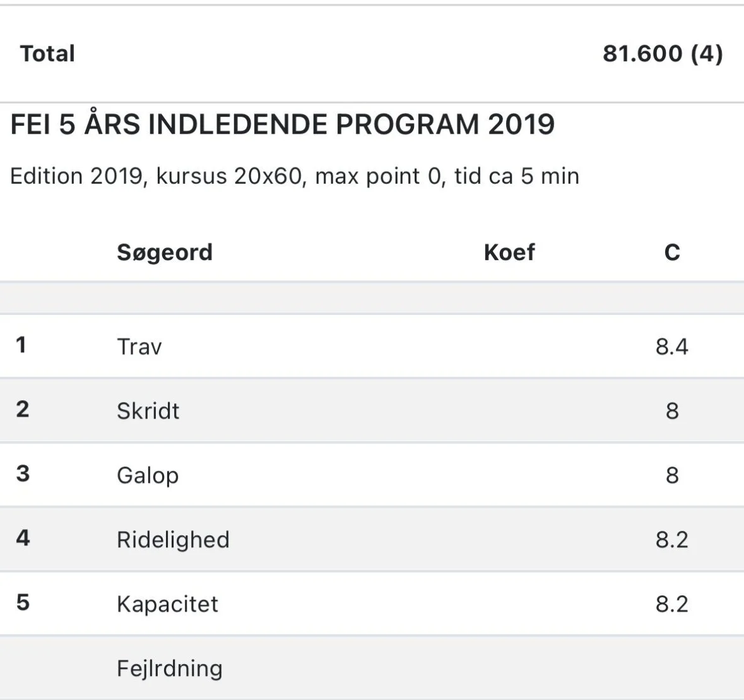
Task: Select the 8.2 score for Ridelighed
Action: 672,540
